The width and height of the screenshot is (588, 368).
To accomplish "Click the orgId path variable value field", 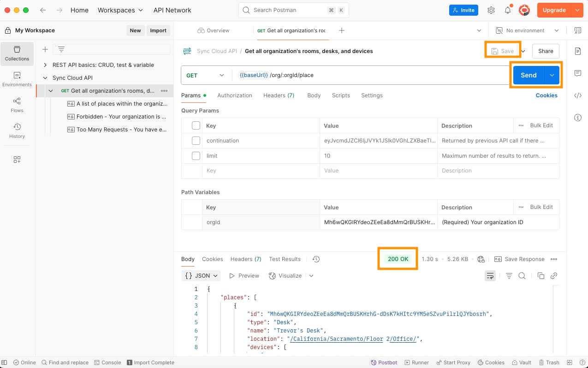I will (379, 222).
